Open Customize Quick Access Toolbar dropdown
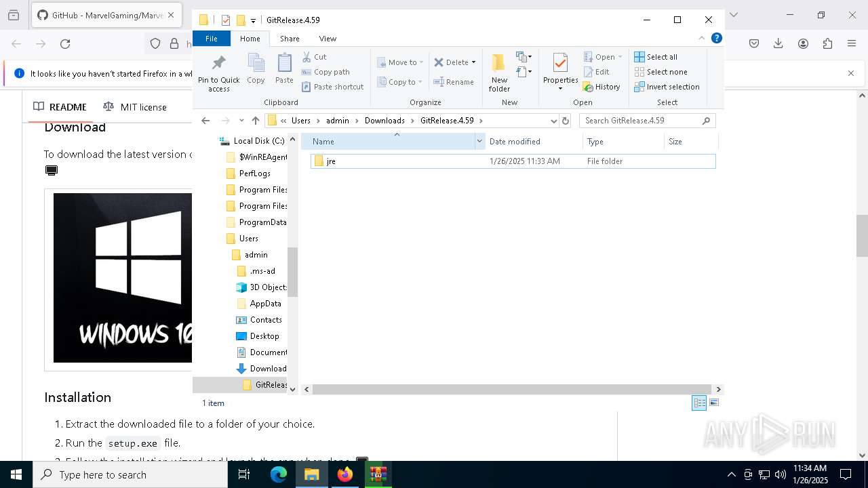This screenshot has width=868, height=488. pos(253,20)
